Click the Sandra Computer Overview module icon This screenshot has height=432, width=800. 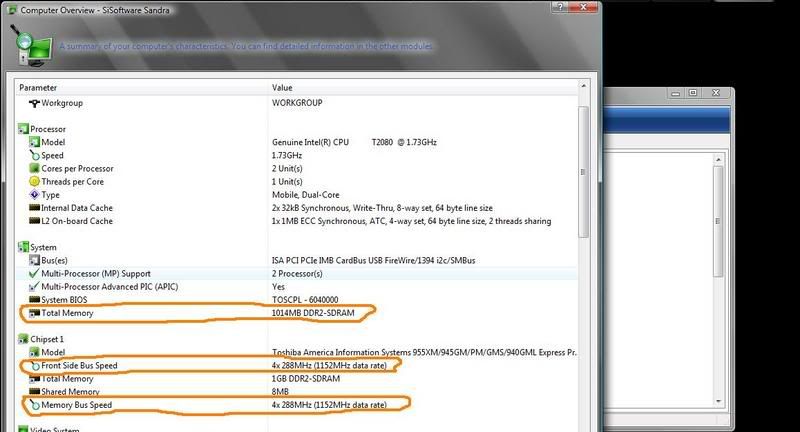tap(32, 45)
